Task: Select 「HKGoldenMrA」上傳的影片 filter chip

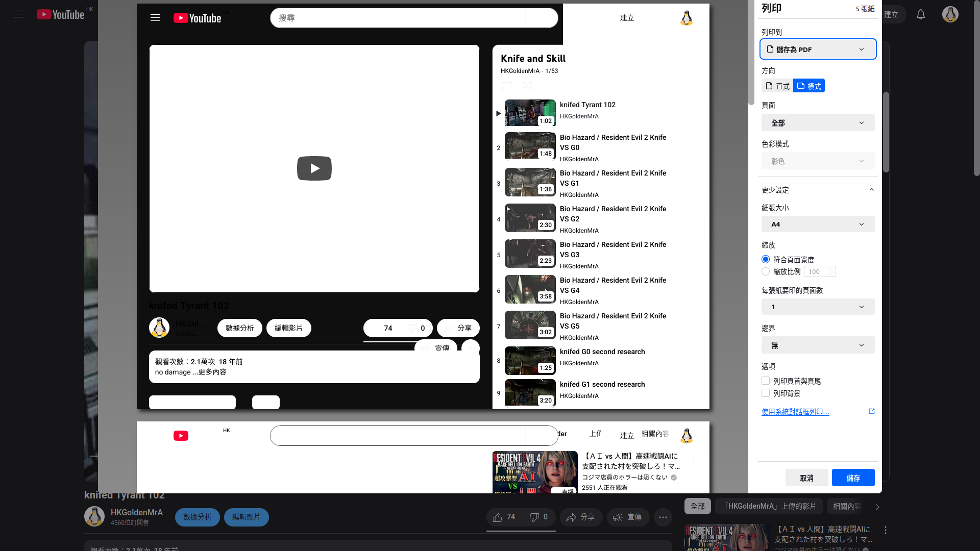Action: 769,506
